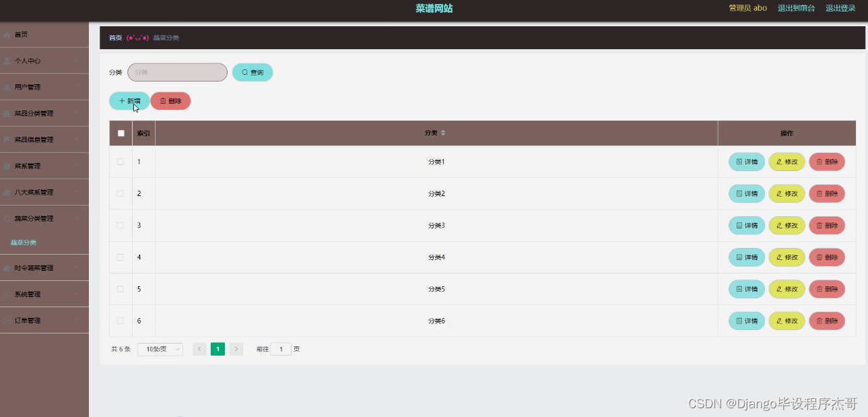Screen dimensions: 868x417
Task: Check the checkbox for row 分类4
Action: point(121,257)
